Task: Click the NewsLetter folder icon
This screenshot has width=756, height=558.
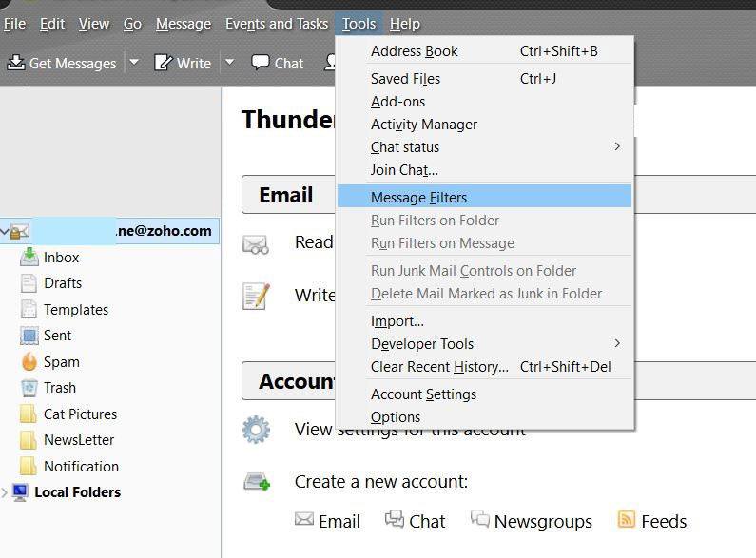Action: click(28, 440)
